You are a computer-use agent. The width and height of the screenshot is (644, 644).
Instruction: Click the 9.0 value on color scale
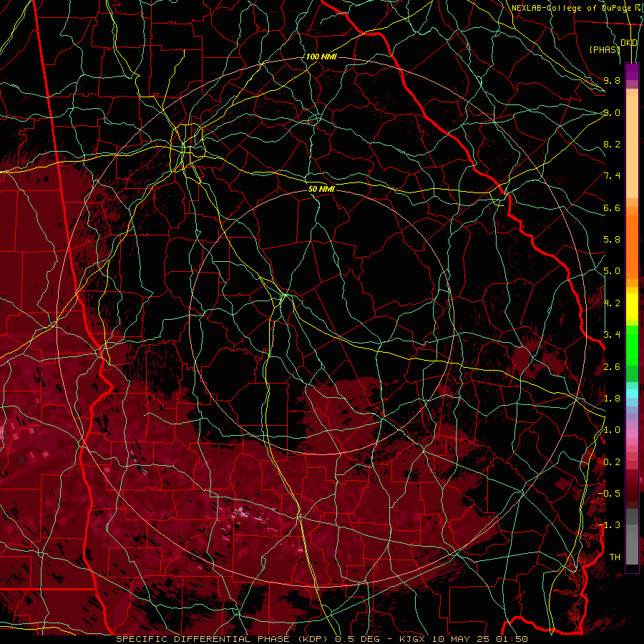tap(612, 112)
